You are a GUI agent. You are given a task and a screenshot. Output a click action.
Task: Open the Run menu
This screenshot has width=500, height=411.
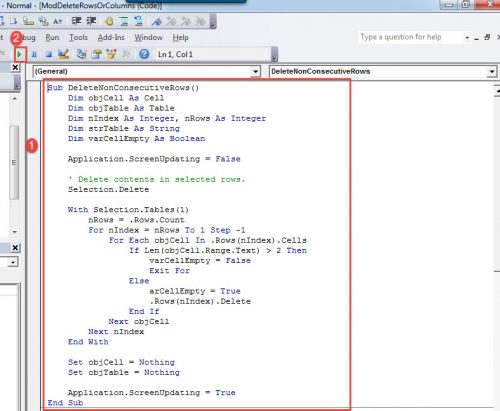coord(52,37)
